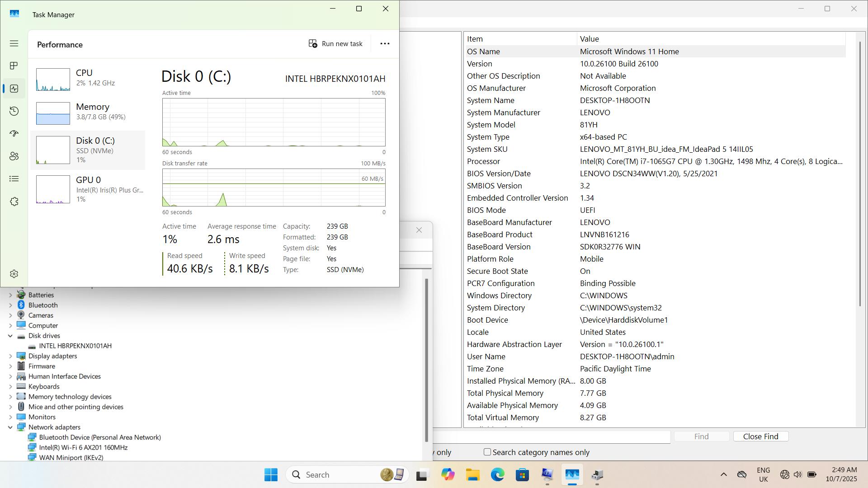Click the Close Find button
Screen dimensions: 868x488
pos(760,436)
